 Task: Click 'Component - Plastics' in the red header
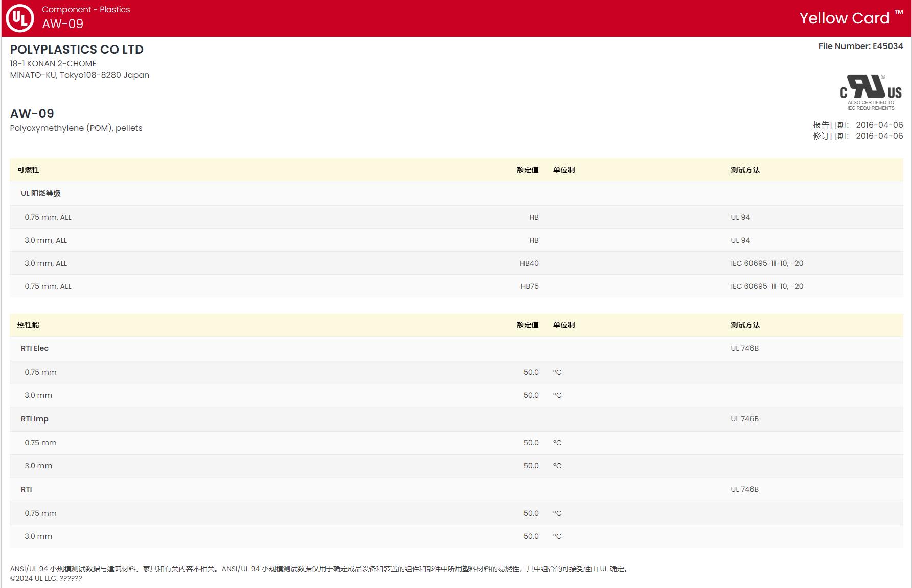click(x=86, y=9)
